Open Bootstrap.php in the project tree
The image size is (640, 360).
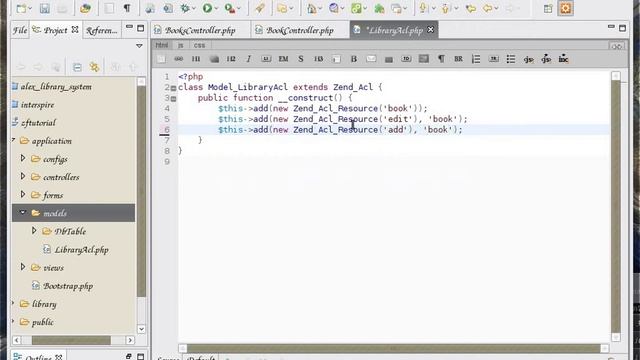68,286
